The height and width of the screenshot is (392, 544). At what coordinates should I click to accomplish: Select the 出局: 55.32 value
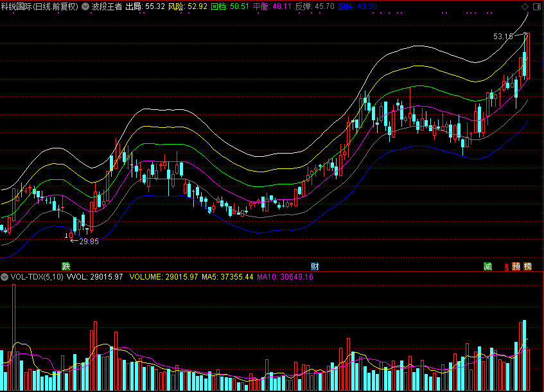[145, 6]
